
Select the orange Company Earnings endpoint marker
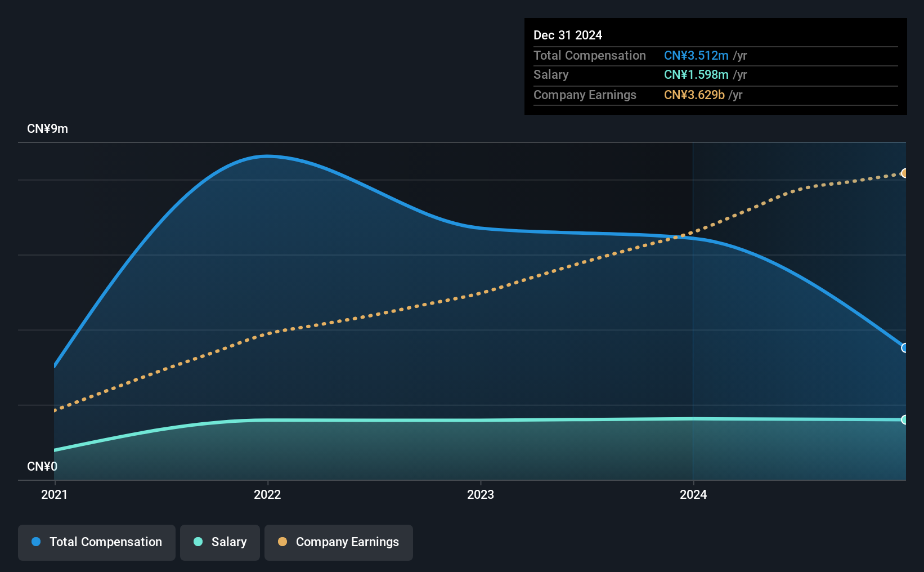click(x=904, y=173)
